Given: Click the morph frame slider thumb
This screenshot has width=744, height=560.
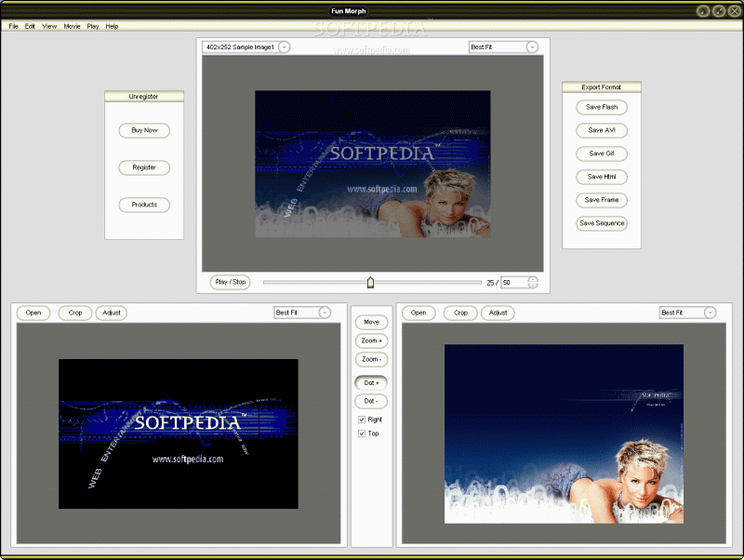Looking at the screenshot, I should tap(370, 283).
